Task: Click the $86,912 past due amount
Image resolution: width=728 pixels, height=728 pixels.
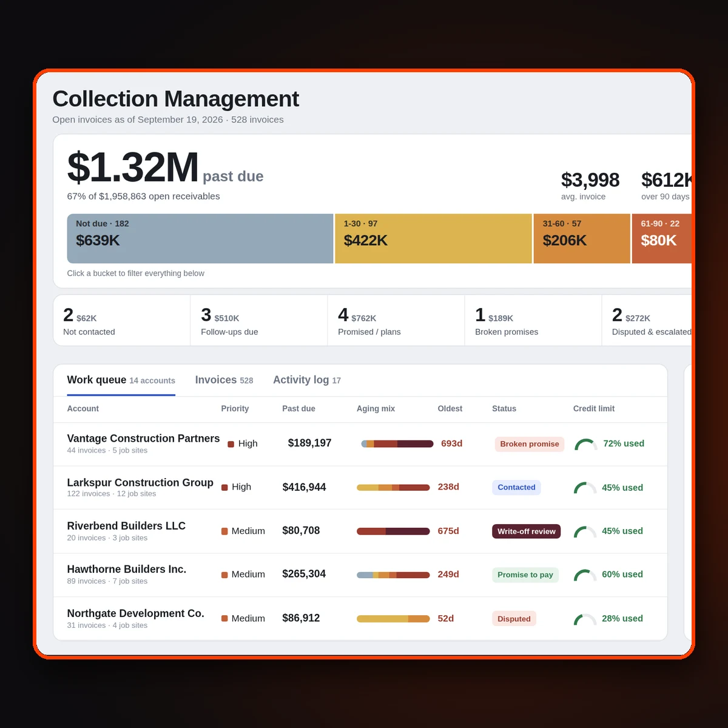Action: click(x=301, y=618)
